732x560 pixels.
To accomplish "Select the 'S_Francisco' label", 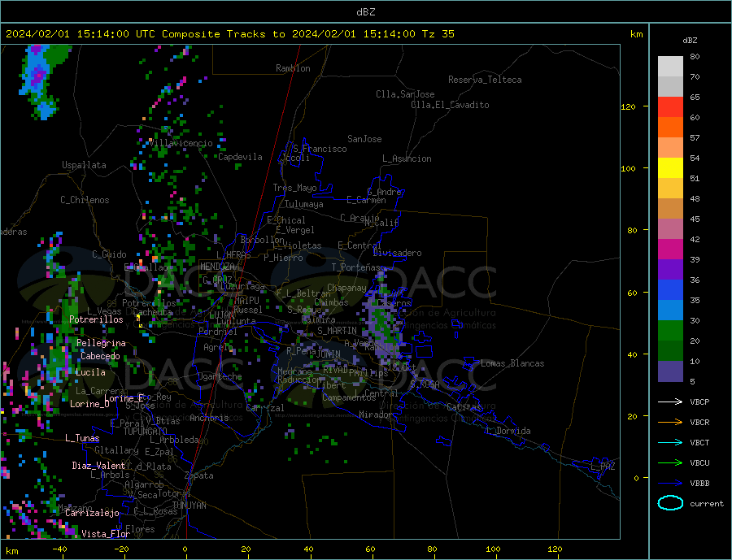I will point(320,149).
